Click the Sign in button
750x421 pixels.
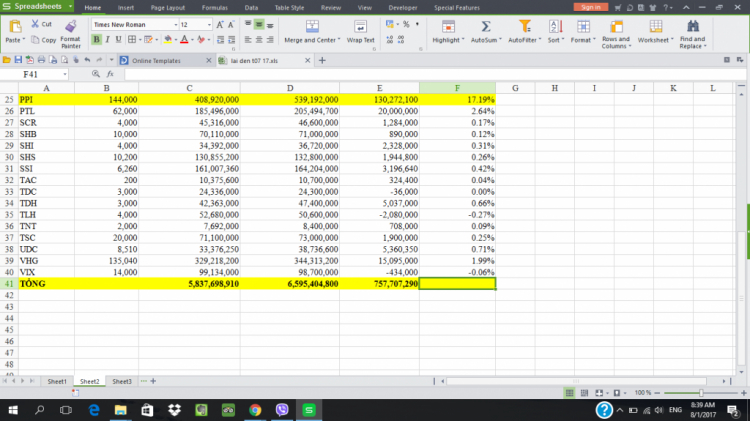590,7
